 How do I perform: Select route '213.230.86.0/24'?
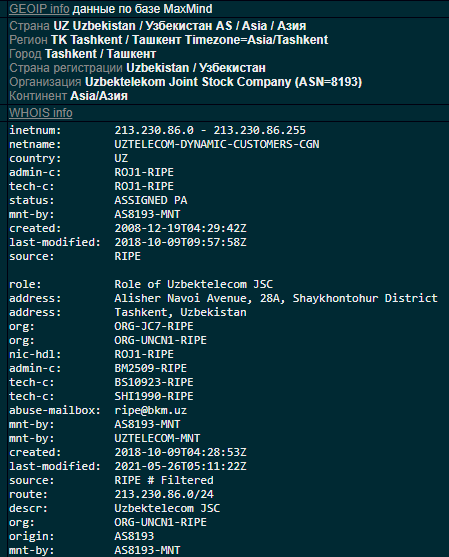coord(164,494)
